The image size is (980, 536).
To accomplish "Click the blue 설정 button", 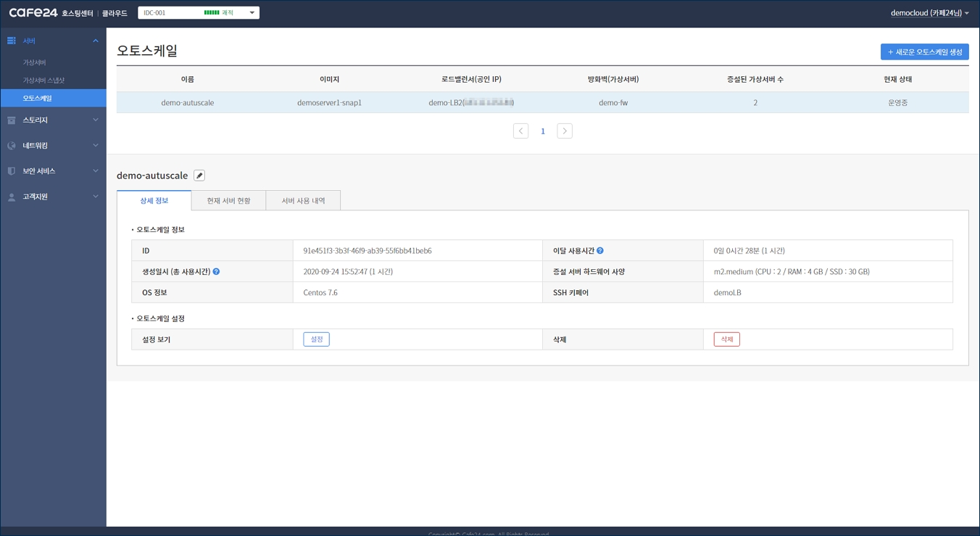I will [x=316, y=339].
